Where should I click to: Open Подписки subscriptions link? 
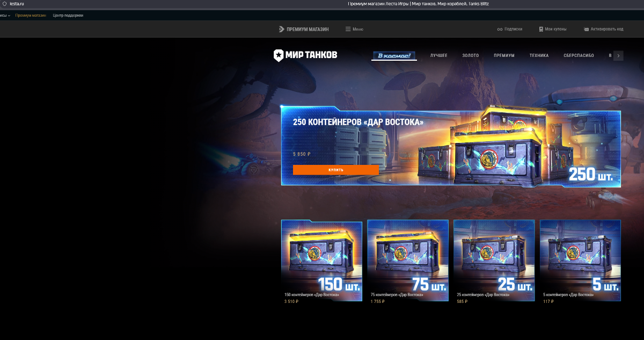point(510,29)
